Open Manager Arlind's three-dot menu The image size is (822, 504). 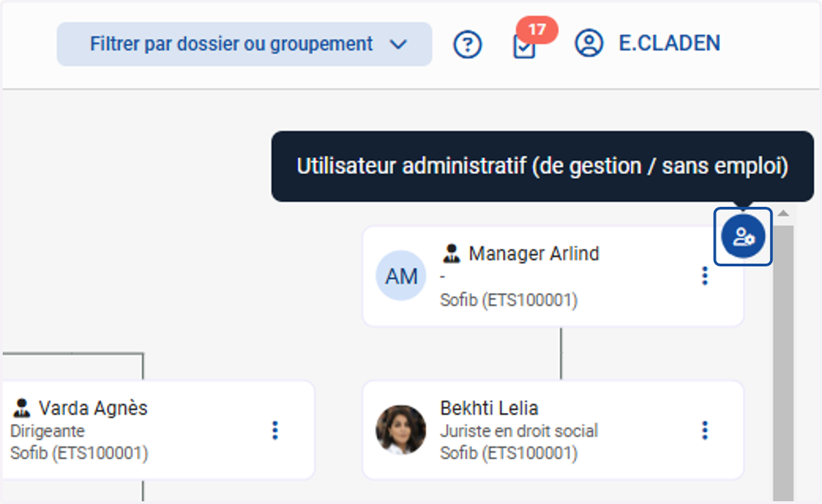coord(705,276)
